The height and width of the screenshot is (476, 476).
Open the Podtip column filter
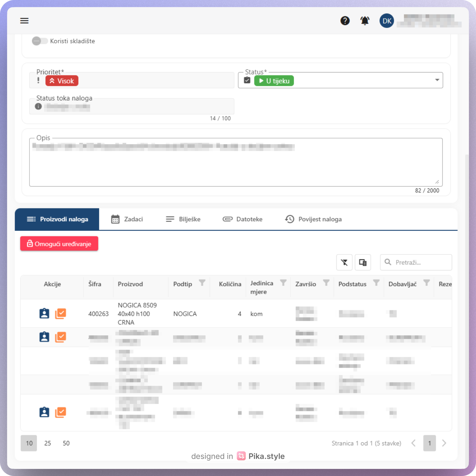202,283
